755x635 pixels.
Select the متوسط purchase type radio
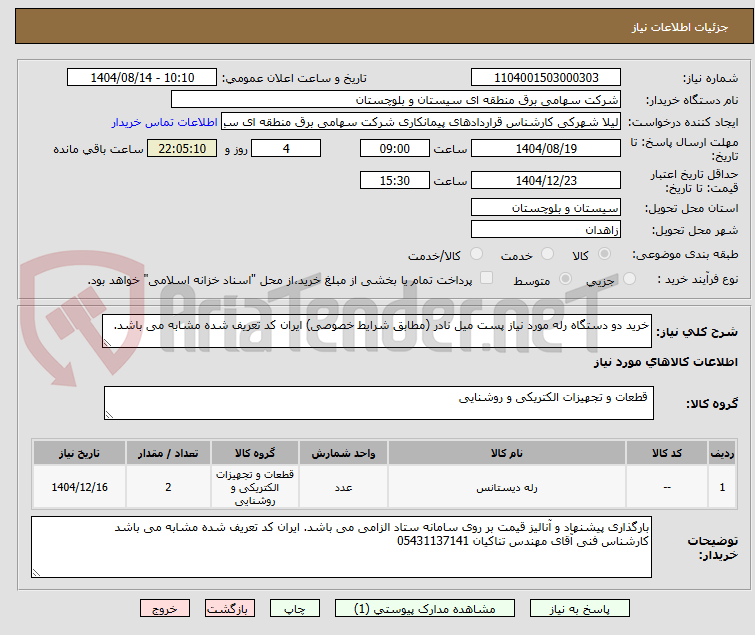tap(565, 279)
